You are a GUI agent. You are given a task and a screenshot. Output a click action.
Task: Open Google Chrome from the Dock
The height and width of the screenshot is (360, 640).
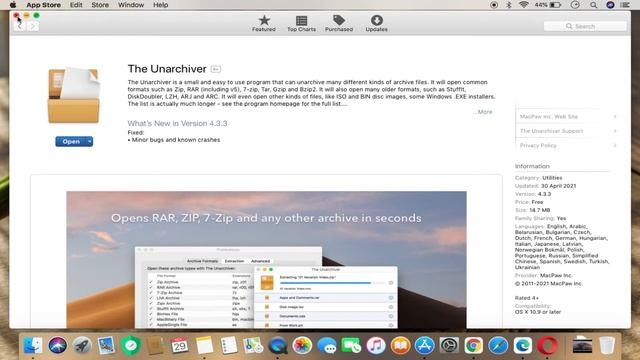click(x=473, y=345)
